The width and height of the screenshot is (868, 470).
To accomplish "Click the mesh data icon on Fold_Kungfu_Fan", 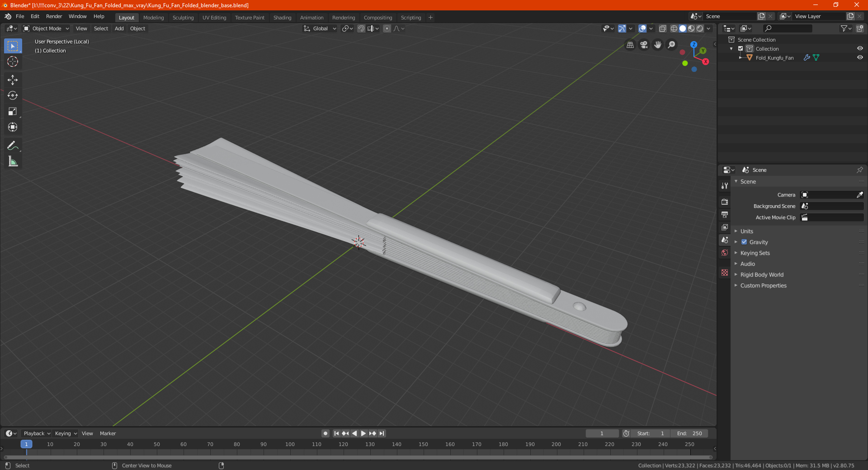I will pyautogui.click(x=816, y=58).
